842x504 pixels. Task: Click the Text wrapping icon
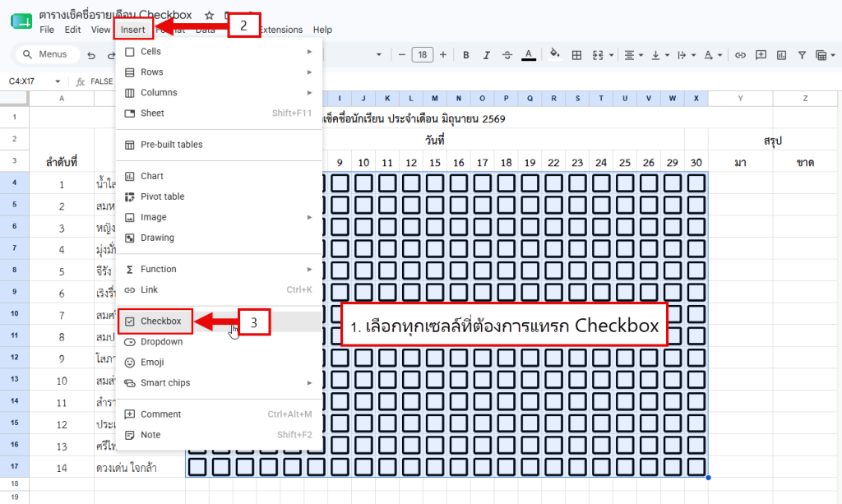click(x=682, y=55)
